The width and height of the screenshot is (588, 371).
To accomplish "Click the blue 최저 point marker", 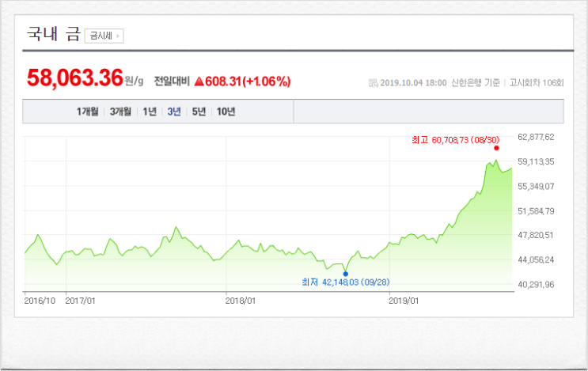I will click(x=345, y=274).
